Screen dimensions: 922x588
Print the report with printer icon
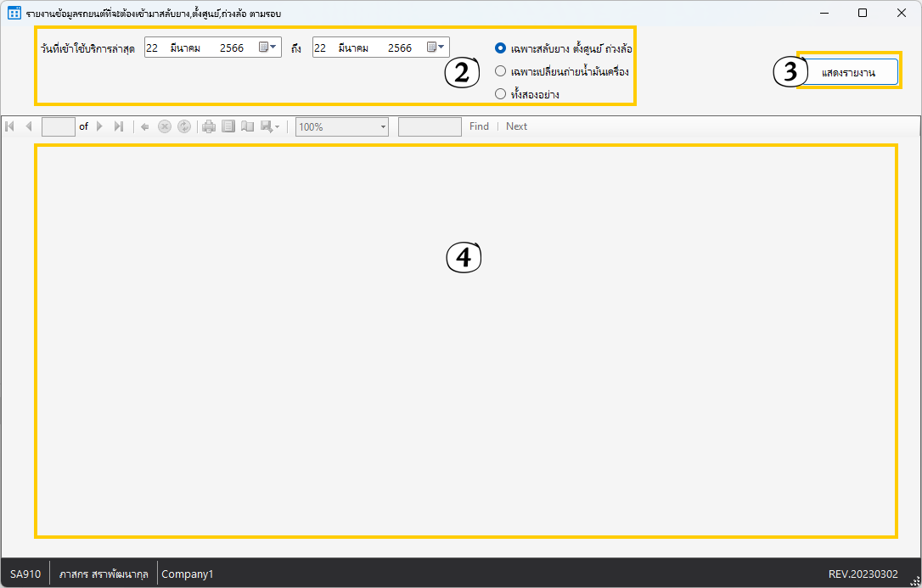[x=209, y=126]
